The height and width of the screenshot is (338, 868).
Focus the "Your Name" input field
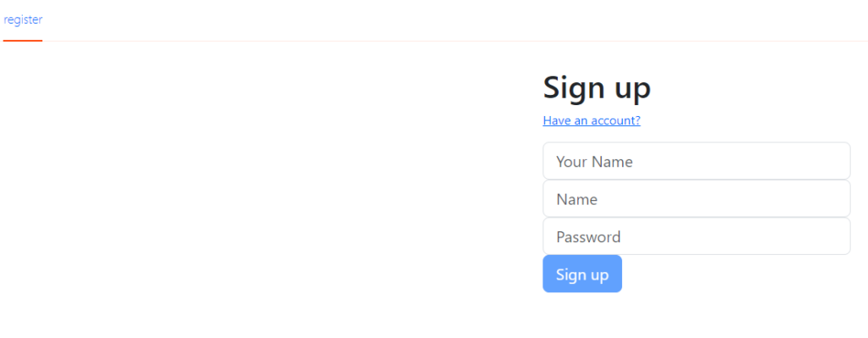coord(697,161)
